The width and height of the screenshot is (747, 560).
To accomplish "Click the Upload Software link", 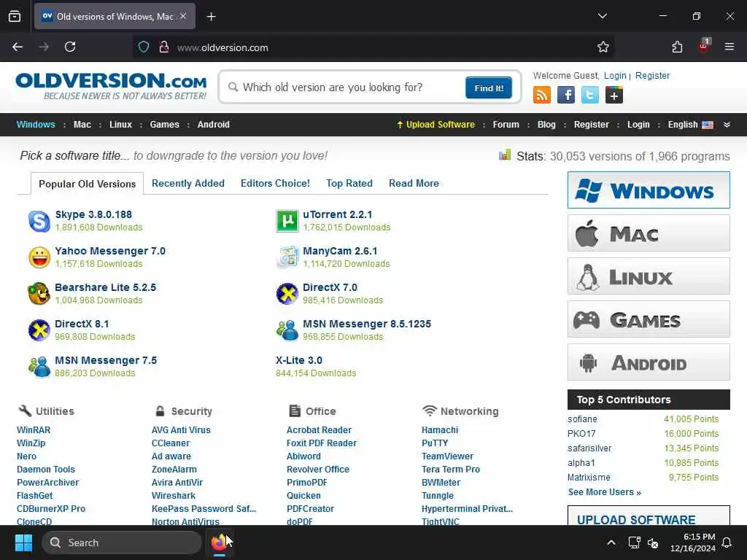I will [436, 125].
